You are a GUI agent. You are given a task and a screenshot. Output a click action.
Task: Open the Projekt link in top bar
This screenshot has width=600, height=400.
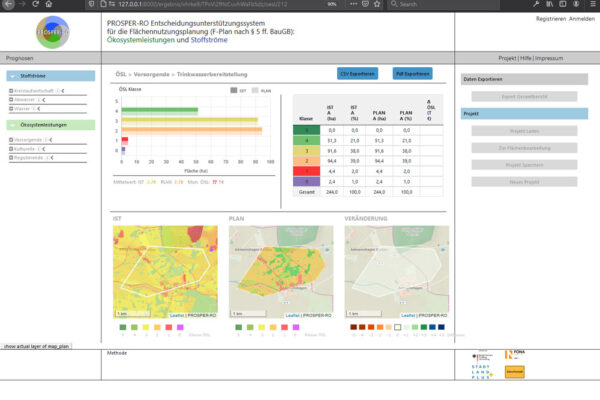pos(507,58)
